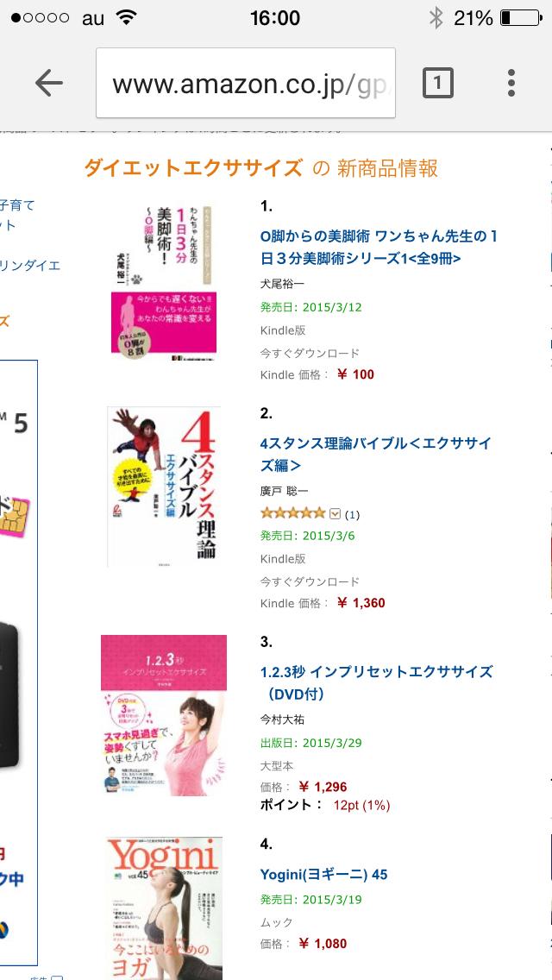Expand the star rating dropdown arrow
This screenshot has height=980, width=552.
pyautogui.click(x=335, y=514)
